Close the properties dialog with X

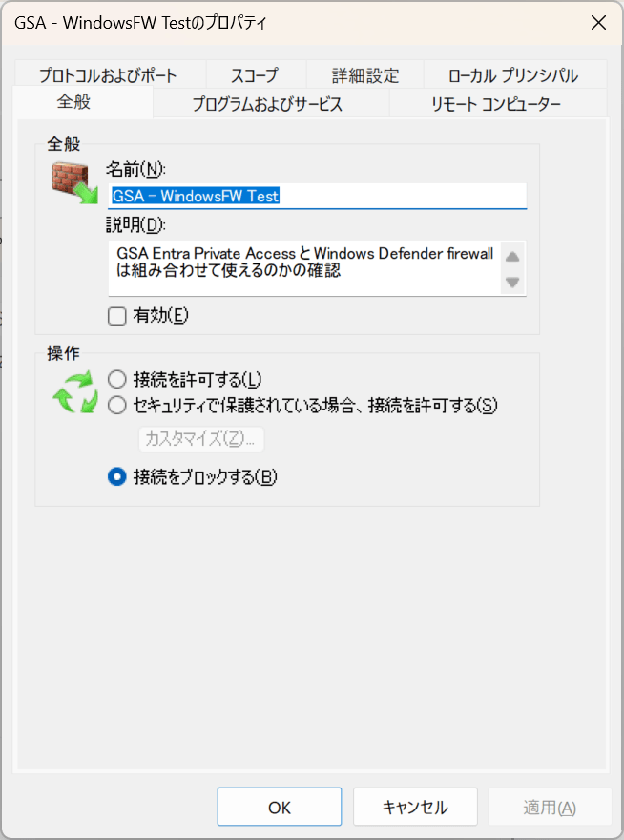pyautogui.click(x=597, y=23)
